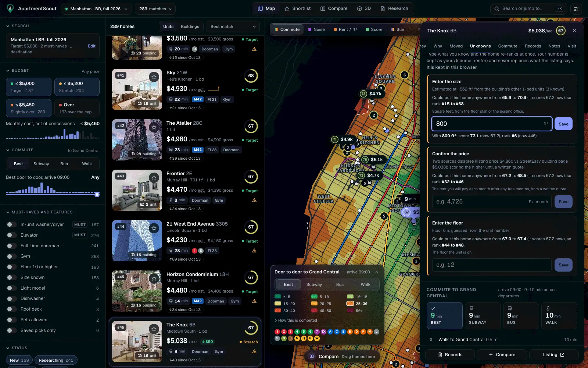
Task: Click warning icon on 21 West End card
Action: click(x=254, y=251)
